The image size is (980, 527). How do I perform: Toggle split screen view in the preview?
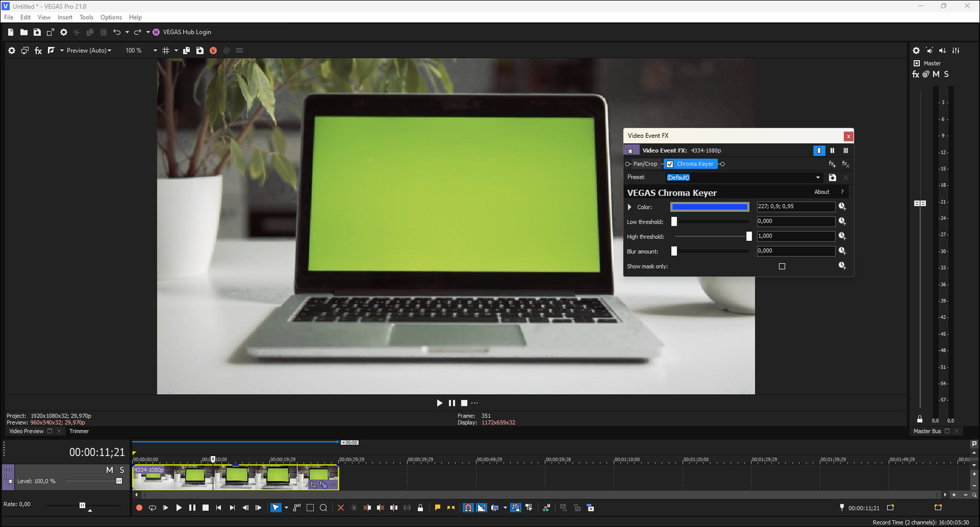click(51, 50)
